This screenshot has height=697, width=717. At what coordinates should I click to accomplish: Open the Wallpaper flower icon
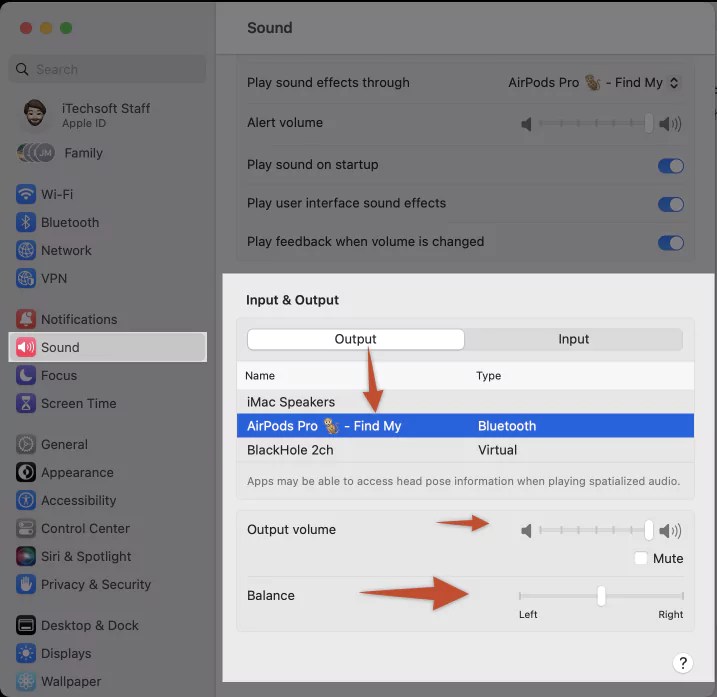pos(26,681)
